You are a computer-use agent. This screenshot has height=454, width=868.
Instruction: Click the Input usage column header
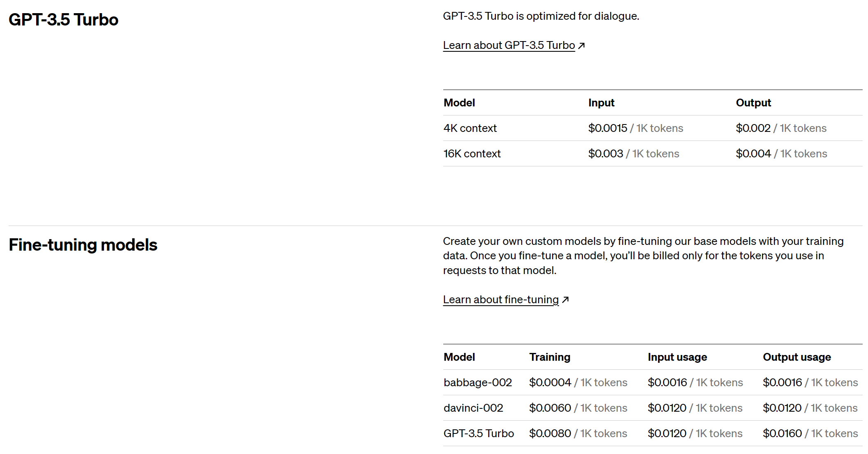click(677, 357)
